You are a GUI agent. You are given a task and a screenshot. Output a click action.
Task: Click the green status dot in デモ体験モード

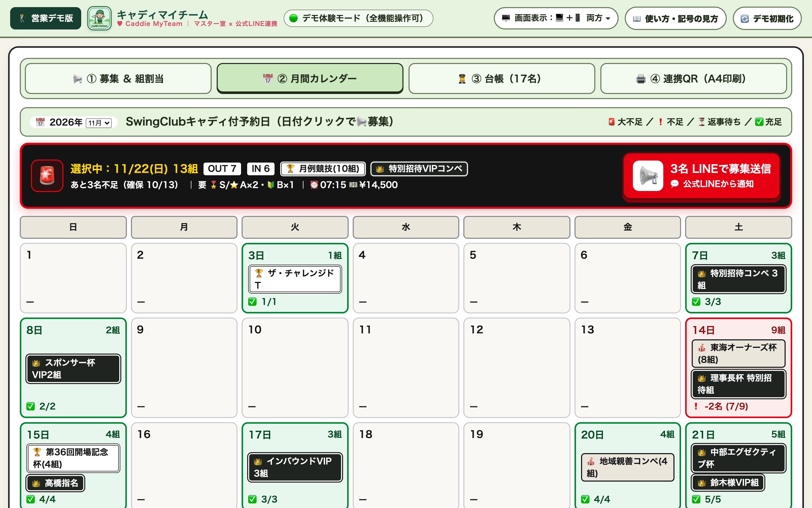point(294,18)
